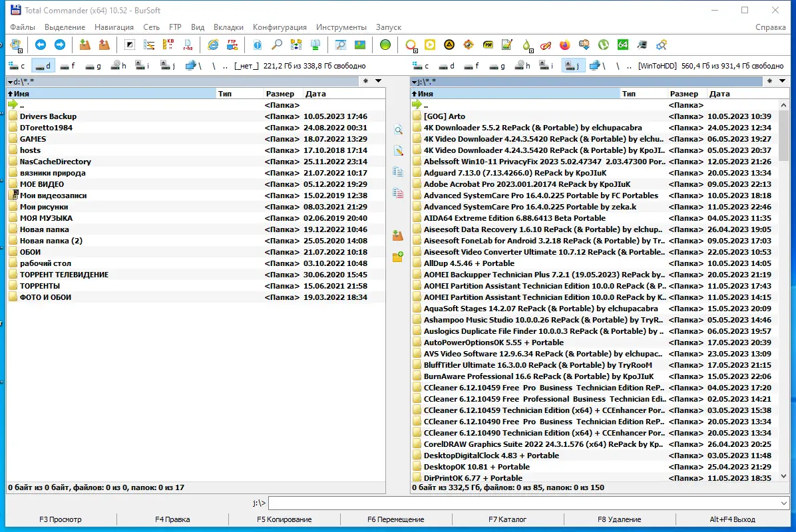Click the blue Forward arrow toolbar icon
The height and width of the screenshot is (532, 796).
[x=60, y=45]
